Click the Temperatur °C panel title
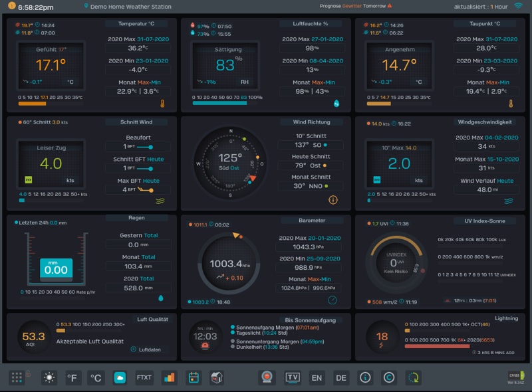Viewport: 532px width, 392px height. tap(136, 24)
